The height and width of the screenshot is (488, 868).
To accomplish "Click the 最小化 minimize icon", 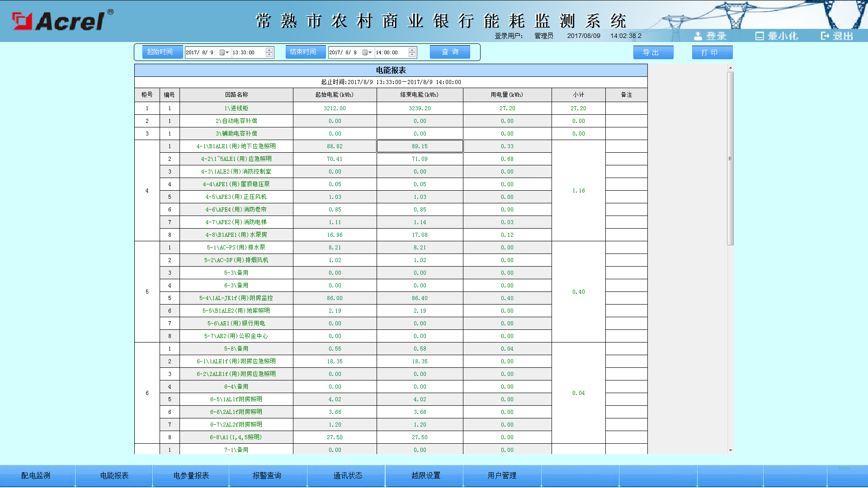I will [x=759, y=36].
